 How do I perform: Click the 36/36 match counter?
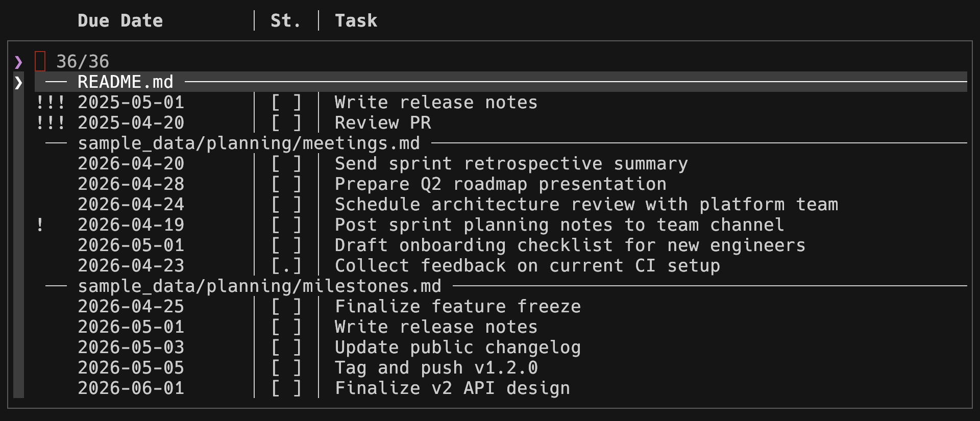[x=83, y=62]
